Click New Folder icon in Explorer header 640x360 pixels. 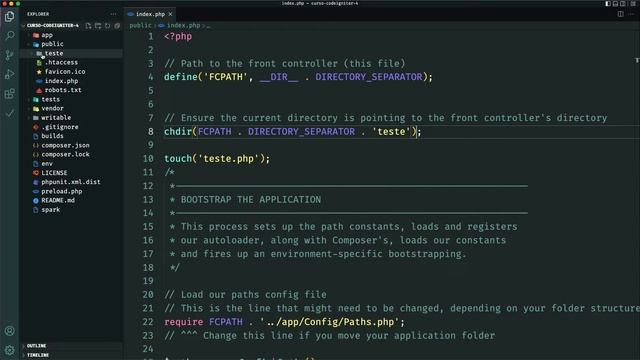[98, 25]
